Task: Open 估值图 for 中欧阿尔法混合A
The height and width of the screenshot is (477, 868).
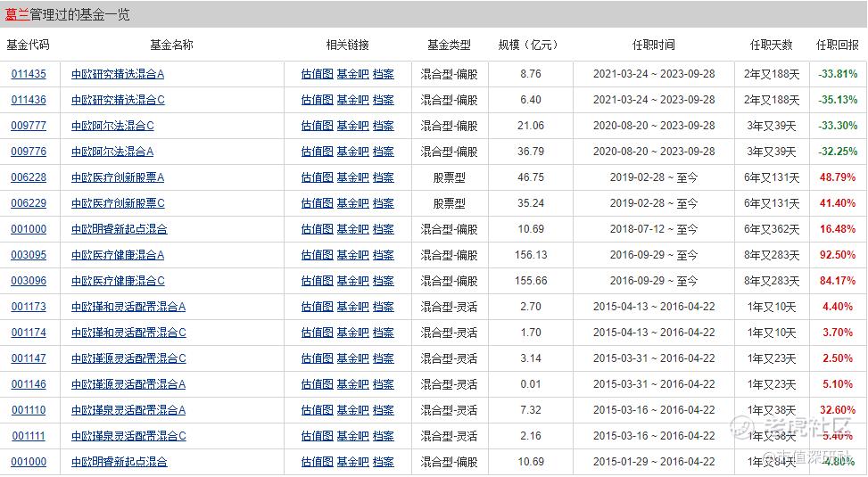Action: (x=318, y=152)
